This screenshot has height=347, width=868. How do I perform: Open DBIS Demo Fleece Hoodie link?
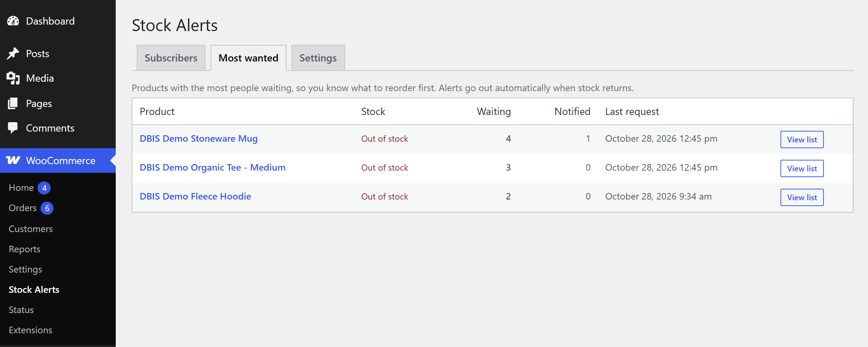(195, 196)
